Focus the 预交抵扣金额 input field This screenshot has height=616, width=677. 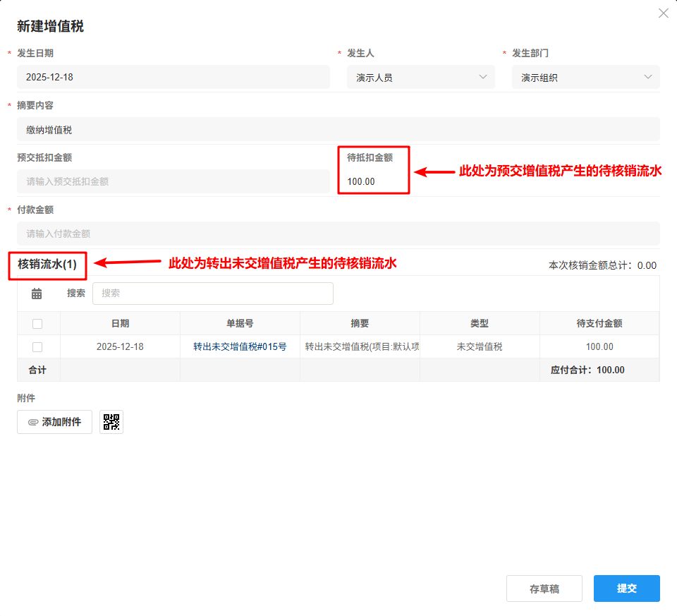173,181
